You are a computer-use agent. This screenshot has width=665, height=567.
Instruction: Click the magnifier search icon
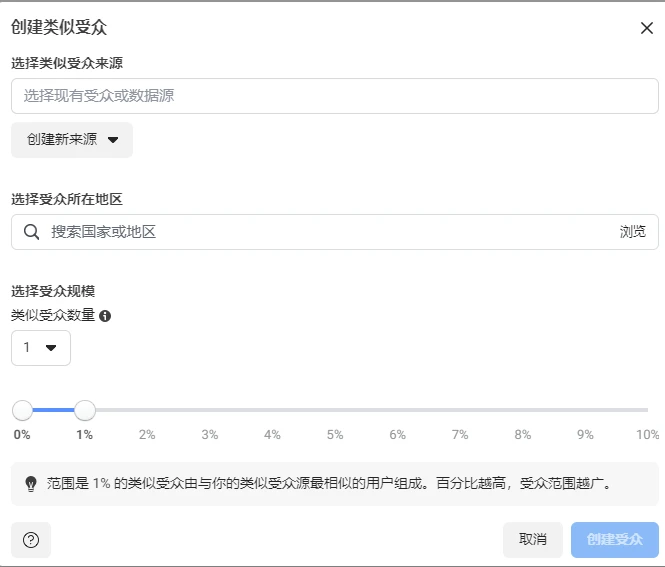coord(31,232)
